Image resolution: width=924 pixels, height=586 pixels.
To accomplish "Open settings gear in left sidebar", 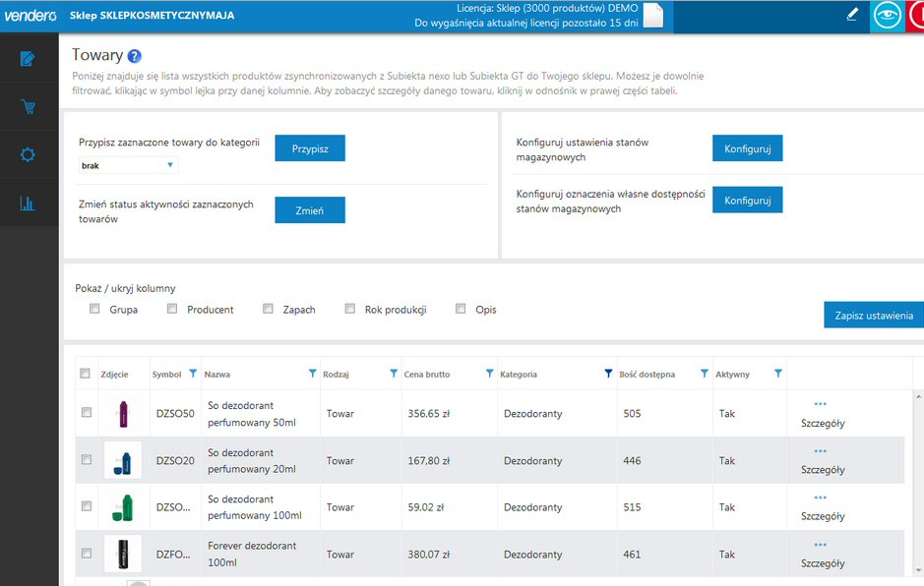I will [x=28, y=154].
